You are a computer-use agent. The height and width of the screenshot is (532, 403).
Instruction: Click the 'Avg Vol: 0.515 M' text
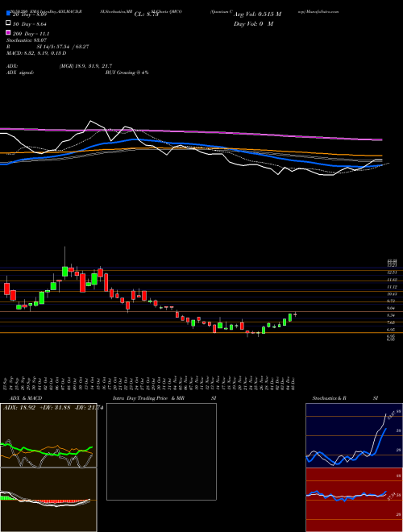point(257,14)
